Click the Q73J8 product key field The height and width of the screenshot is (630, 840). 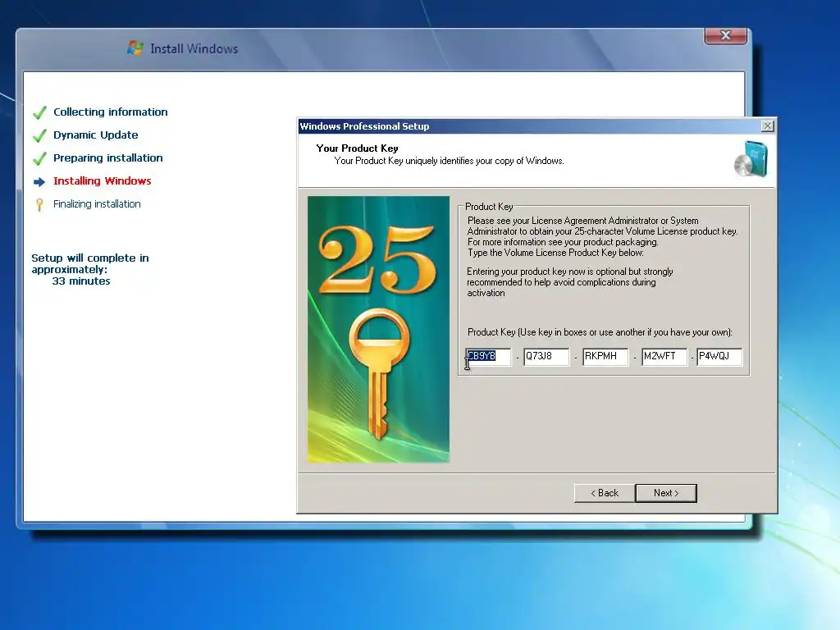tap(546, 356)
